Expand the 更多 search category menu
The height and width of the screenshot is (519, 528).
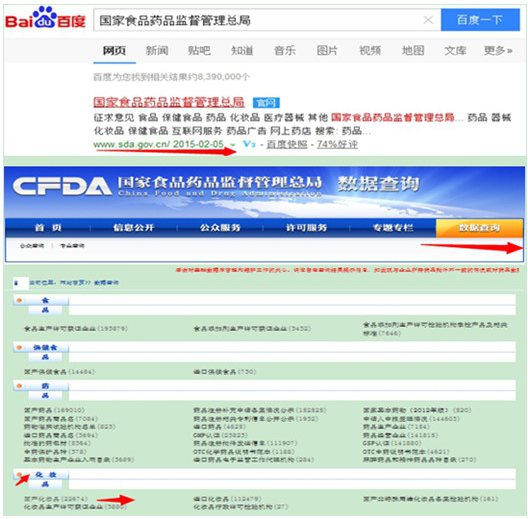[498, 51]
